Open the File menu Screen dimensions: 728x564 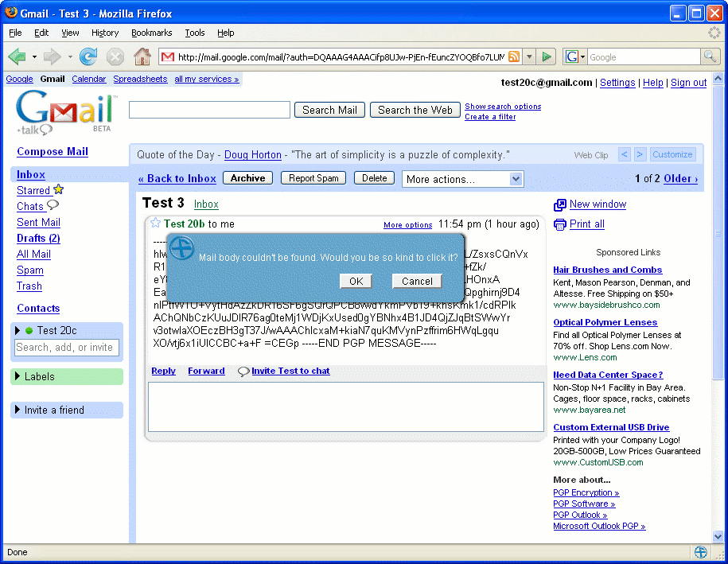tap(15, 33)
